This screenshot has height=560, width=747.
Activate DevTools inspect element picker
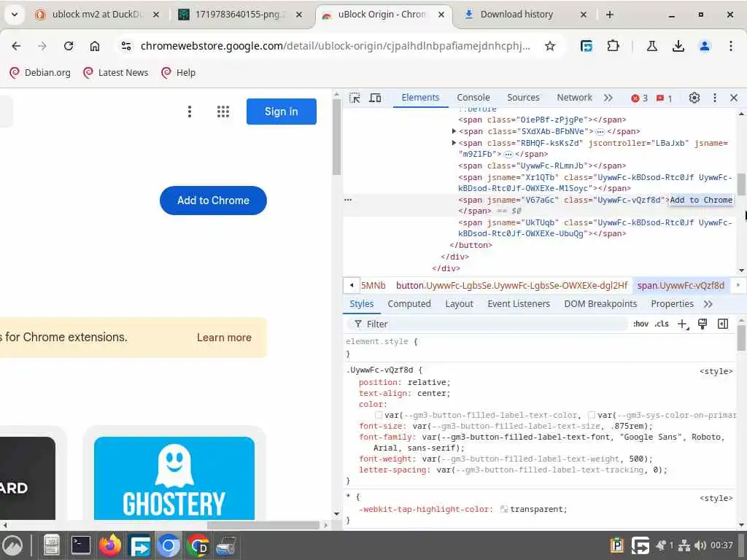coord(355,98)
